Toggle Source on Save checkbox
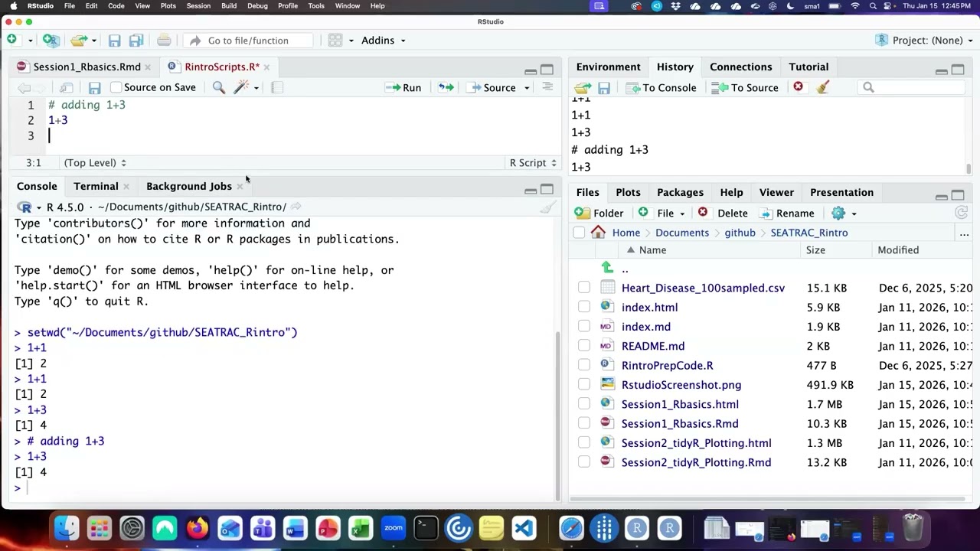 pyautogui.click(x=116, y=87)
